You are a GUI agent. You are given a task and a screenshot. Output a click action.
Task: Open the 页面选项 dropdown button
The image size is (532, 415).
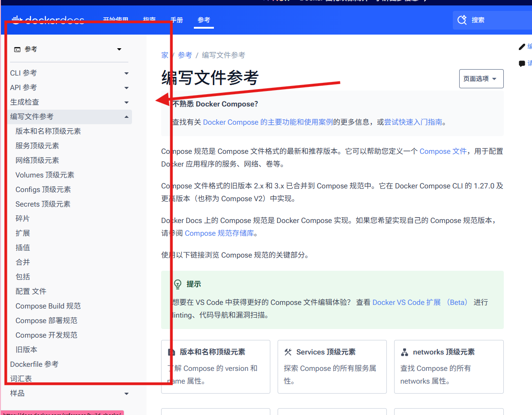pyautogui.click(x=481, y=79)
